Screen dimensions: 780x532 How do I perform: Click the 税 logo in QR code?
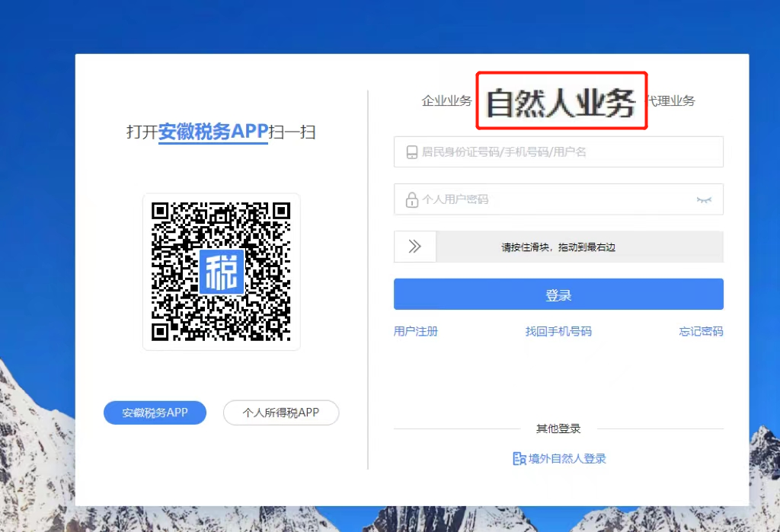[222, 272]
